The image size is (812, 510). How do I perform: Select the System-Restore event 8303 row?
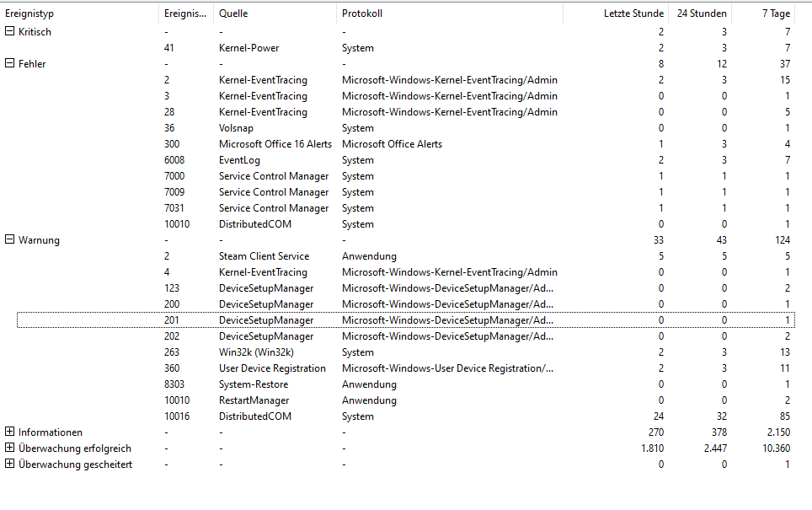point(405,384)
